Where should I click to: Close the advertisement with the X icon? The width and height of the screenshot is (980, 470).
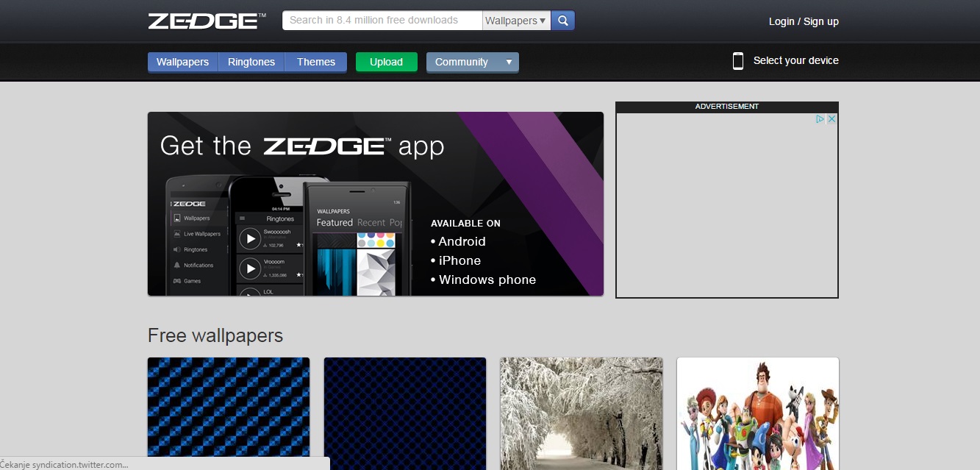pyautogui.click(x=832, y=119)
